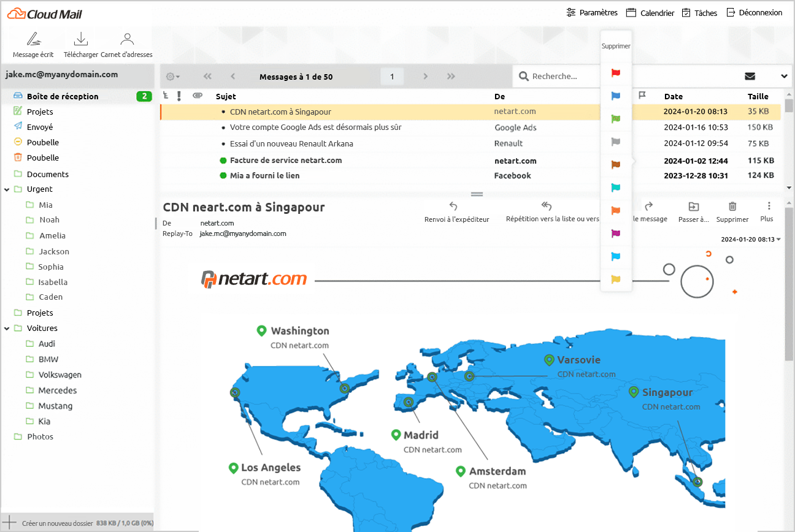The image size is (795, 532).
Task: Click the search magnifier icon
Action: tap(524, 77)
